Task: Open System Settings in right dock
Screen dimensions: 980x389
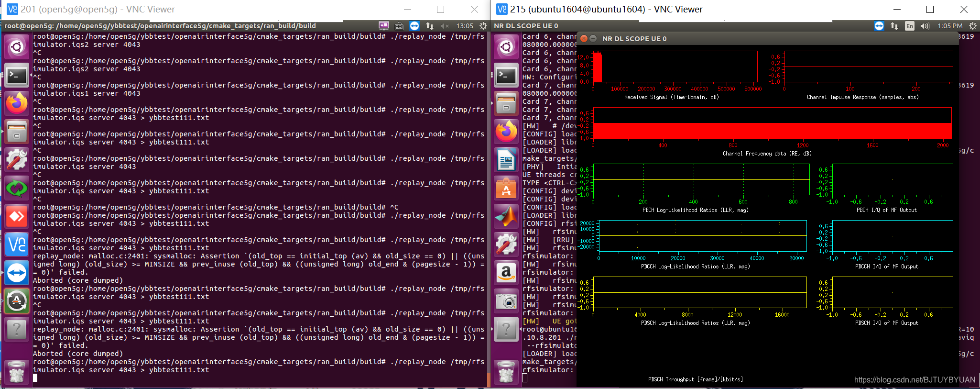Action: (x=506, y=245)
